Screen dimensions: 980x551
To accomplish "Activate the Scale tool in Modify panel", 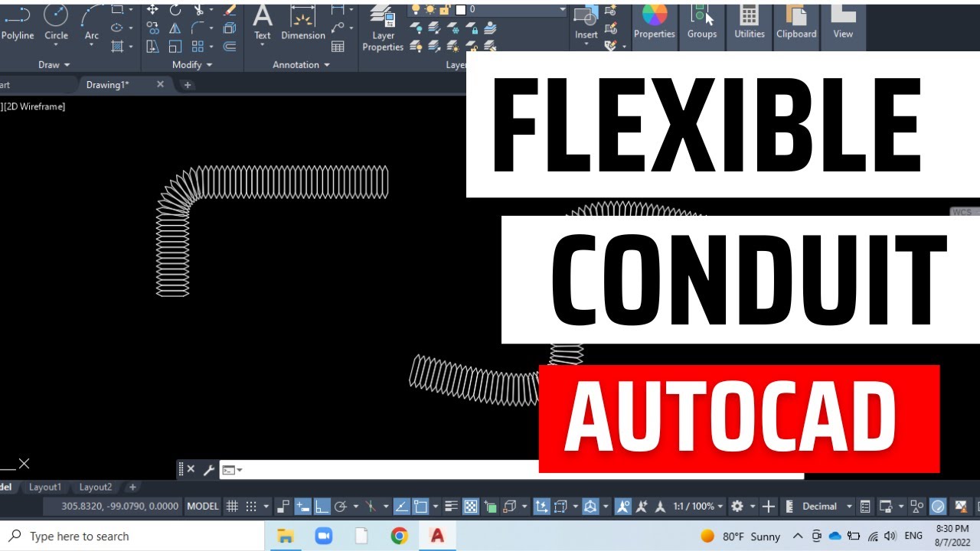I will (x=175, y=46).
